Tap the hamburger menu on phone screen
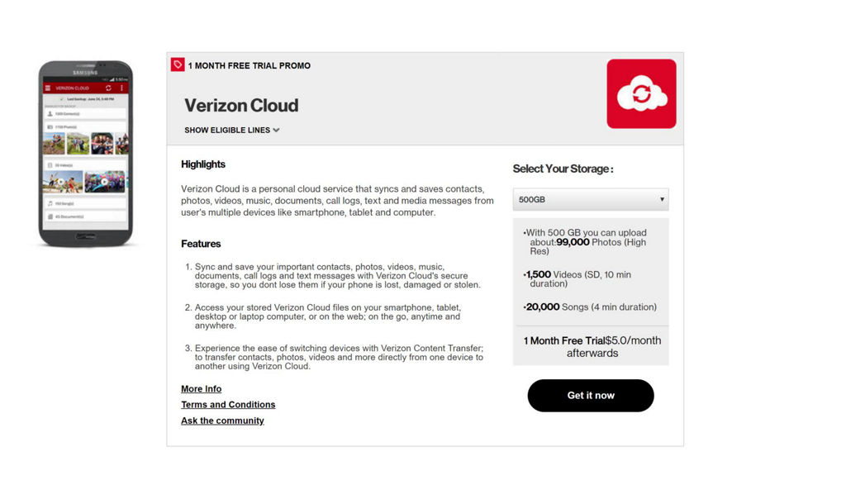Viewport: 846px width, 504px height. (x=48, y=88)
